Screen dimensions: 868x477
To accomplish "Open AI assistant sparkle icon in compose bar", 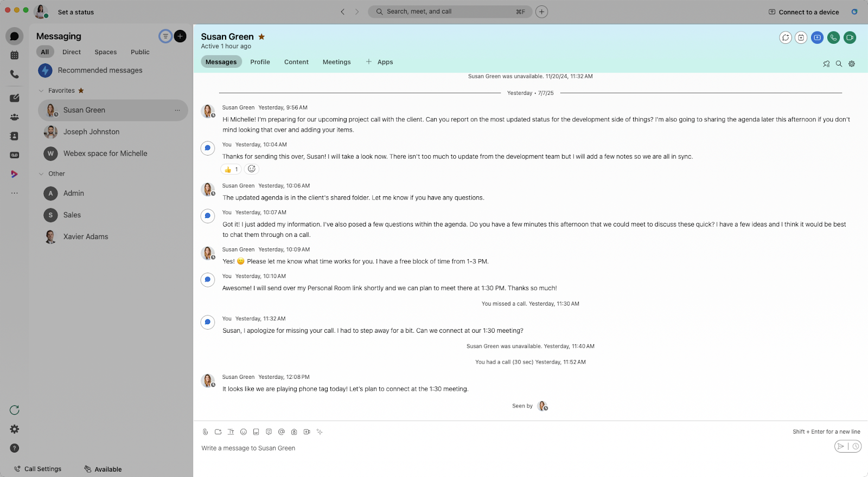I will tap(320, 432).
